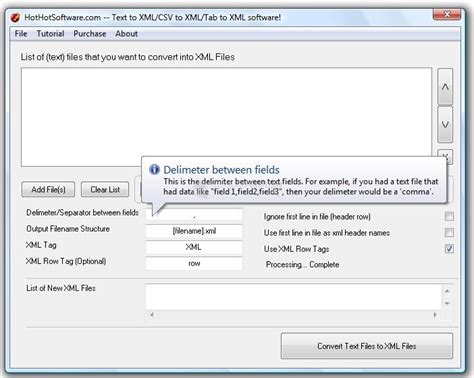The height and width of the screenshot is (378, 474).
Task: Open the Tutorial menu
Action: [50, 34]
